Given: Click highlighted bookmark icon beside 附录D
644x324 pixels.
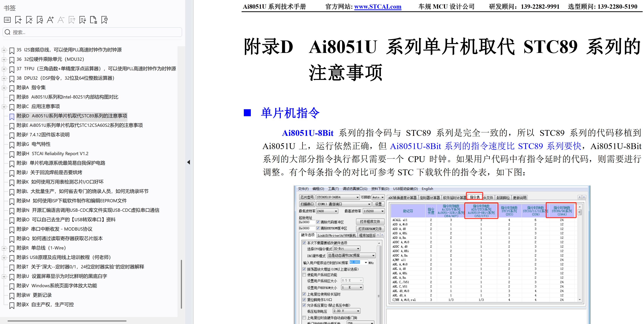Looking at the screenshot, I should tap(12, 117).
